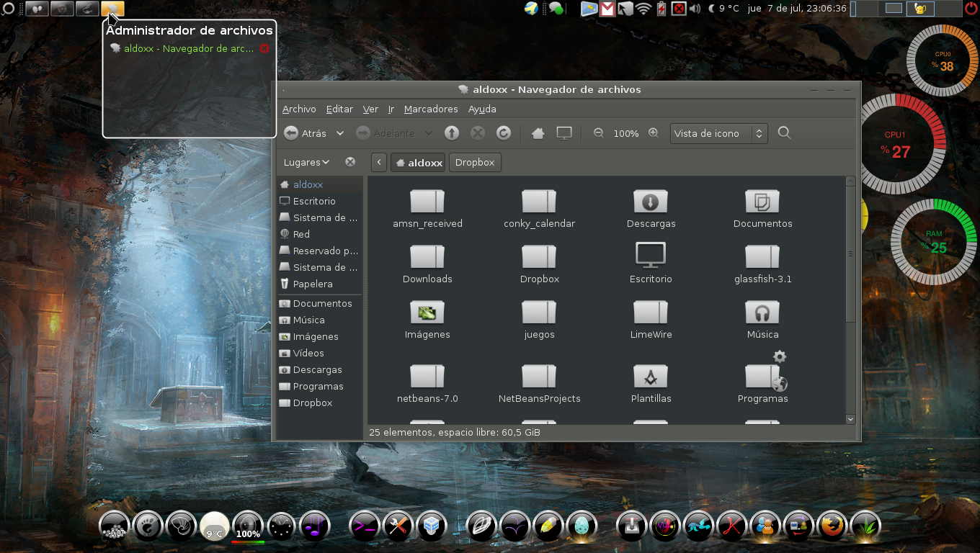Screen dimensions: 980x553
Task: Click the date and time clock
Action: (x=797, y=9)
